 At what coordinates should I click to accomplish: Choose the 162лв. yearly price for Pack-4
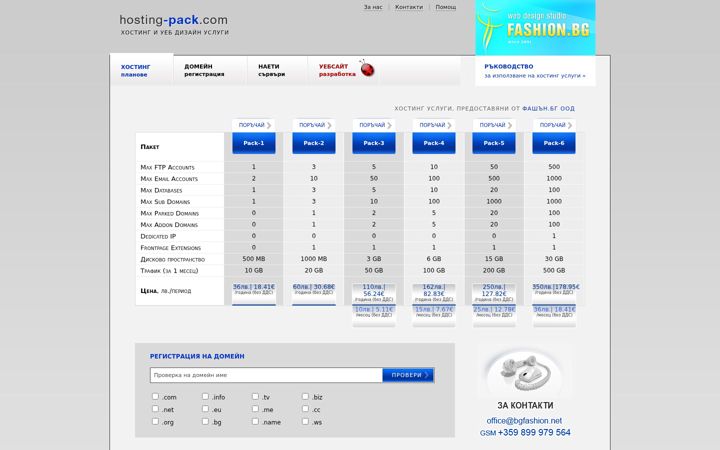click(434, 294)
